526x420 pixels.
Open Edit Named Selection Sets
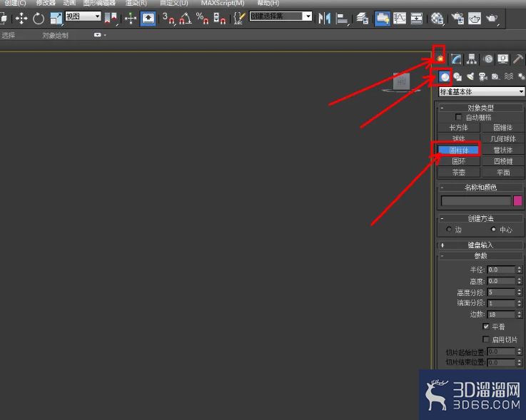pos(239,18)
